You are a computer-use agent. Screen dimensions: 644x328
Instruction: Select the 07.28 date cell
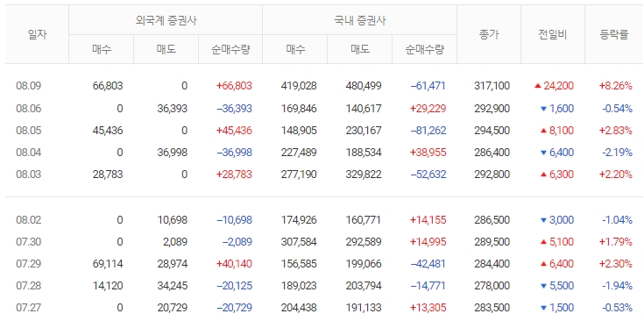(x=29, y=286)
